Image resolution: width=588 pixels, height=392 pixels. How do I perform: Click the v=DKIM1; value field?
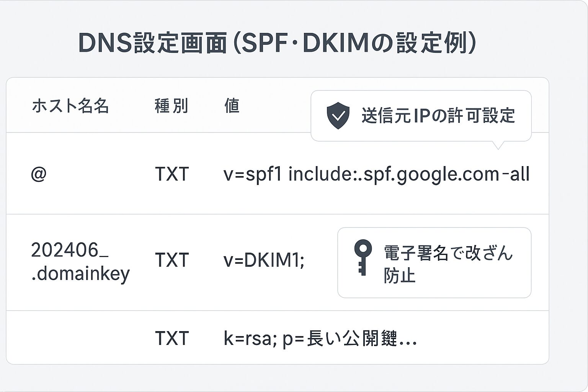264,260
